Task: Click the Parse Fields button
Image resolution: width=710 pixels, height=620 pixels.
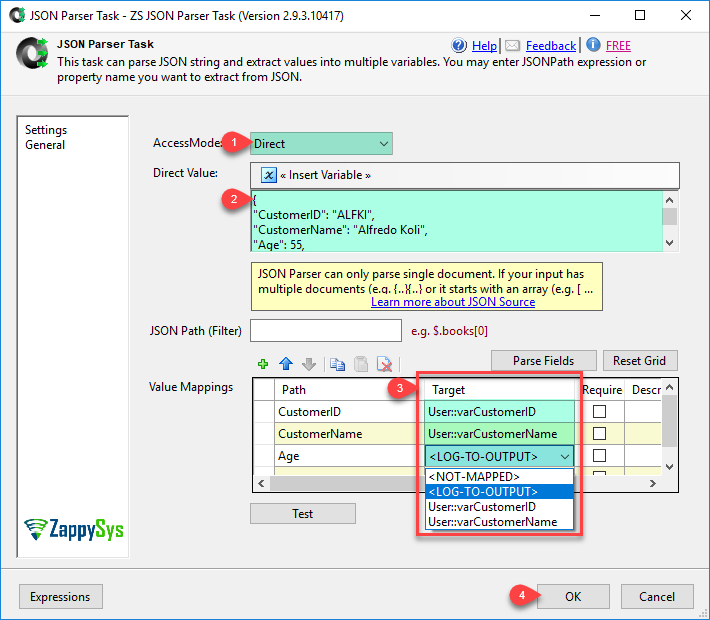Action: click(543, 360)
